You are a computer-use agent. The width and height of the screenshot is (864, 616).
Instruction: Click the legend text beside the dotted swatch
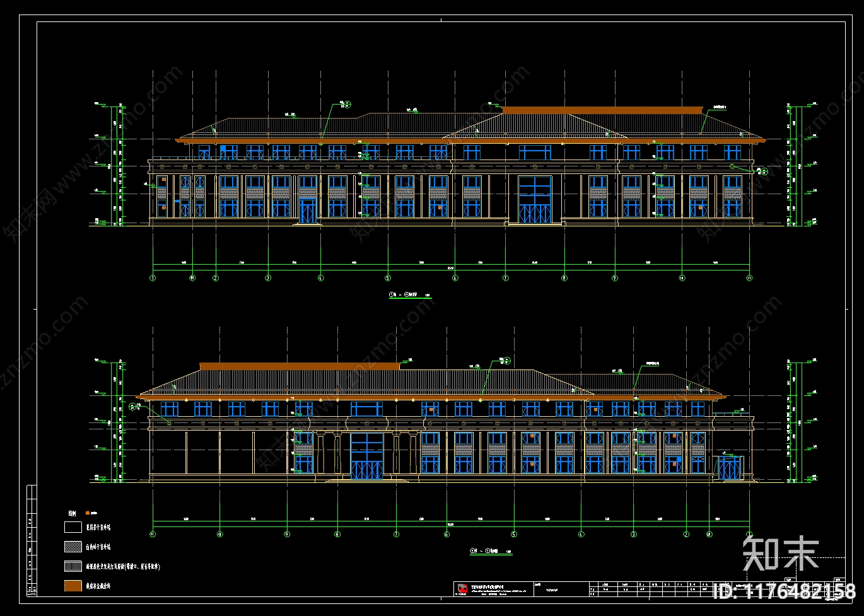98,547
